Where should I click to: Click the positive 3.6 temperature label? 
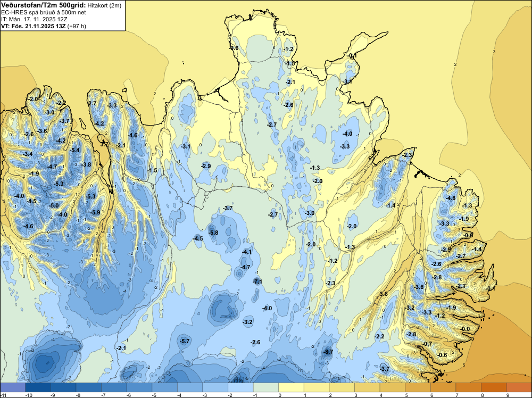[384, 294]
